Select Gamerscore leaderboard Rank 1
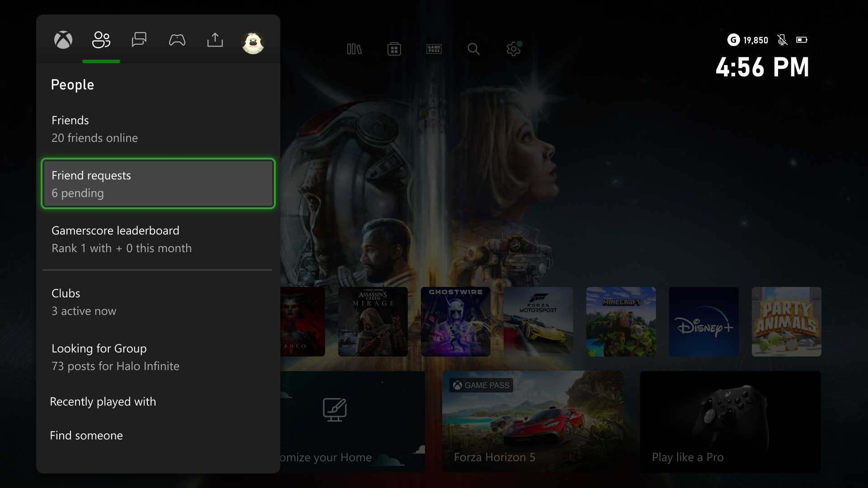 tap(158, 238)
